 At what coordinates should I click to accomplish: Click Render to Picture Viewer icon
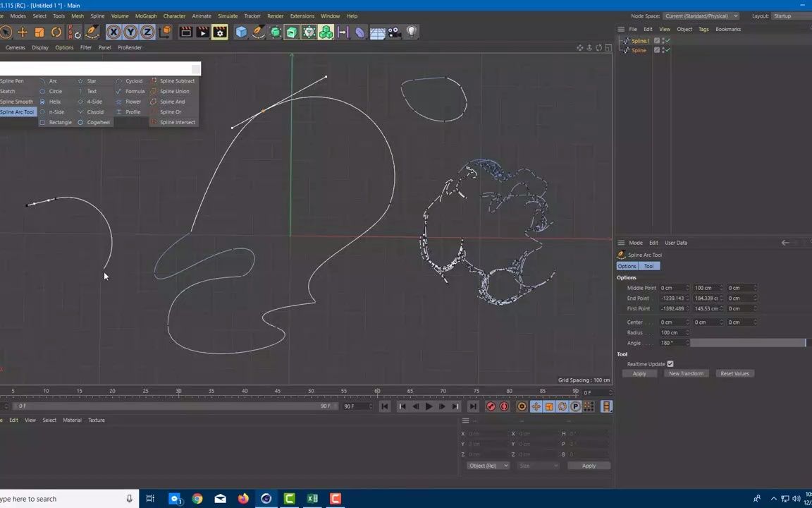[x=203, y=32]
